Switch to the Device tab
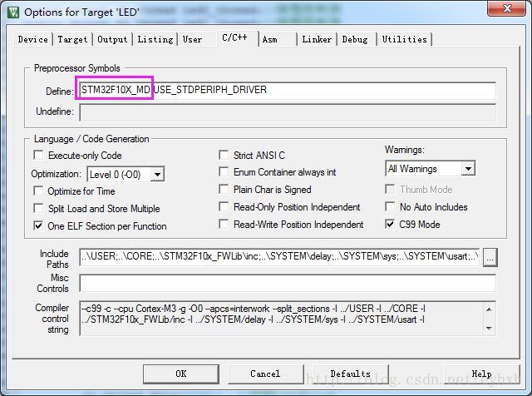 33,39
